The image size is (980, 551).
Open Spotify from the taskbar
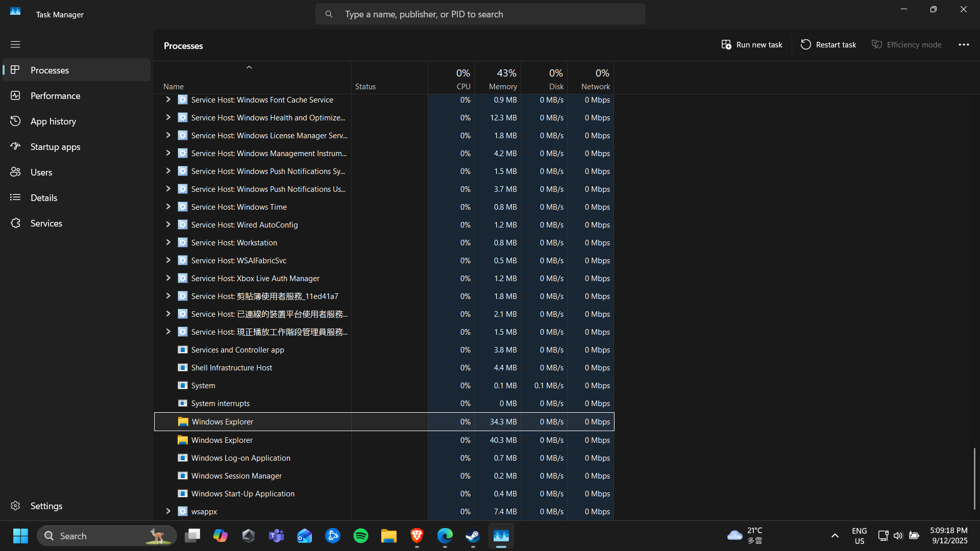tap(361, 536)
